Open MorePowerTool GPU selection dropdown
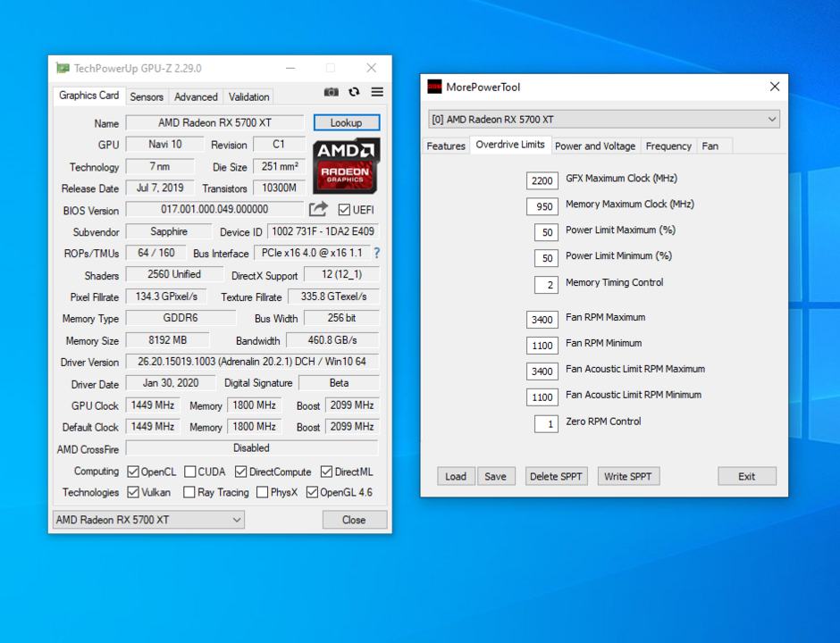840x643 pixels. [x=604, y=119]
